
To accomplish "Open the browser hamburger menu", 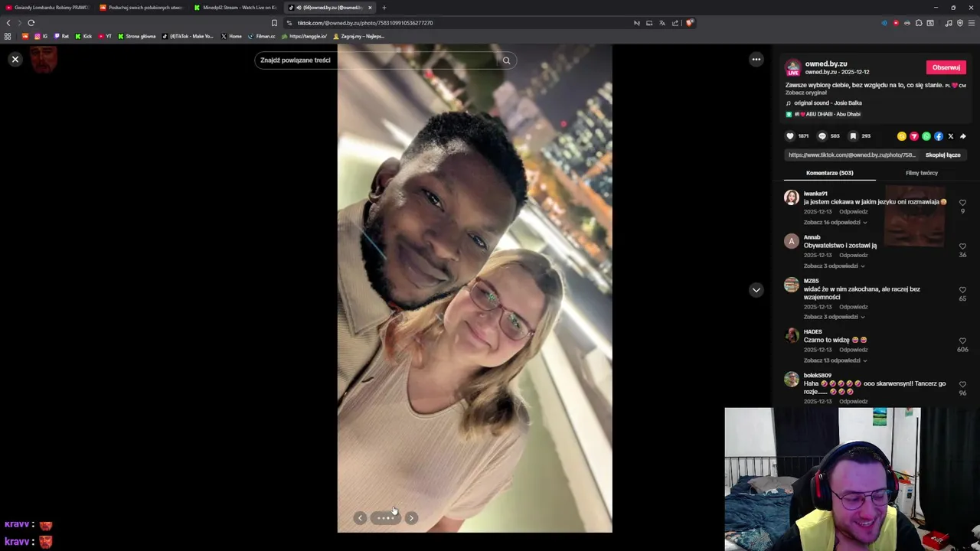I will click(x=972, y=23).
